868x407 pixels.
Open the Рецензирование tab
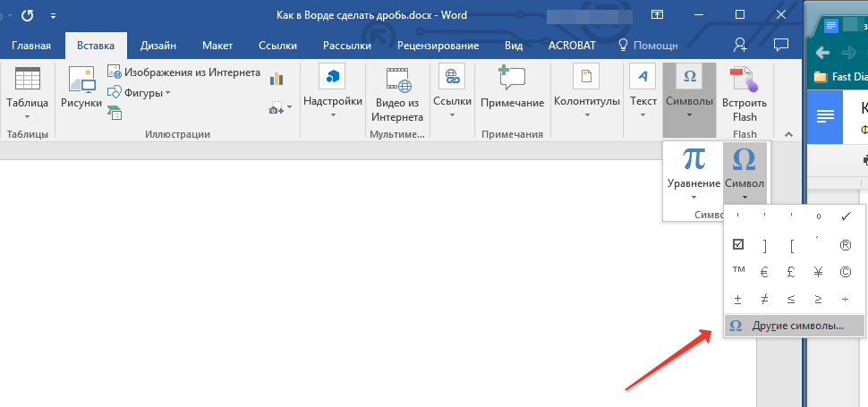click(x=438, y=46)
